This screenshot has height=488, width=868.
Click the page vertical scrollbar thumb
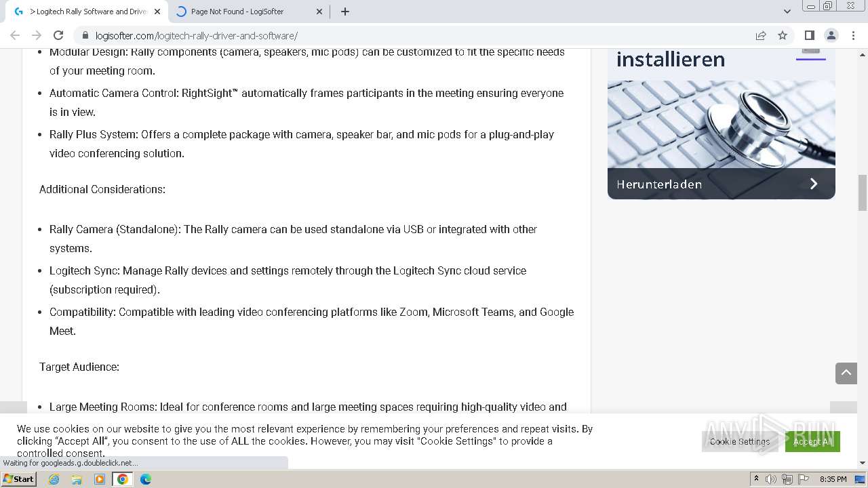(x=863, y=192)
